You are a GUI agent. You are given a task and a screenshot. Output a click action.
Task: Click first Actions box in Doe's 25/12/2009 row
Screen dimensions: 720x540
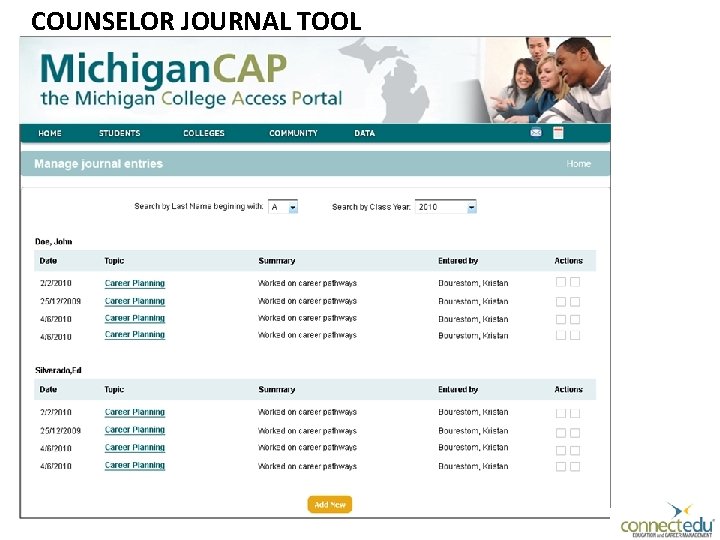tap(561, 302)
